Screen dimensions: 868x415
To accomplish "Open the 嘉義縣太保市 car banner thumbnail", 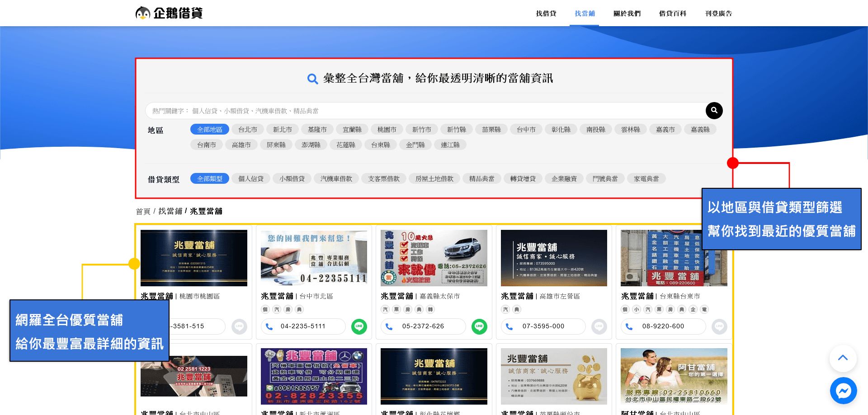I will (434, 258).
